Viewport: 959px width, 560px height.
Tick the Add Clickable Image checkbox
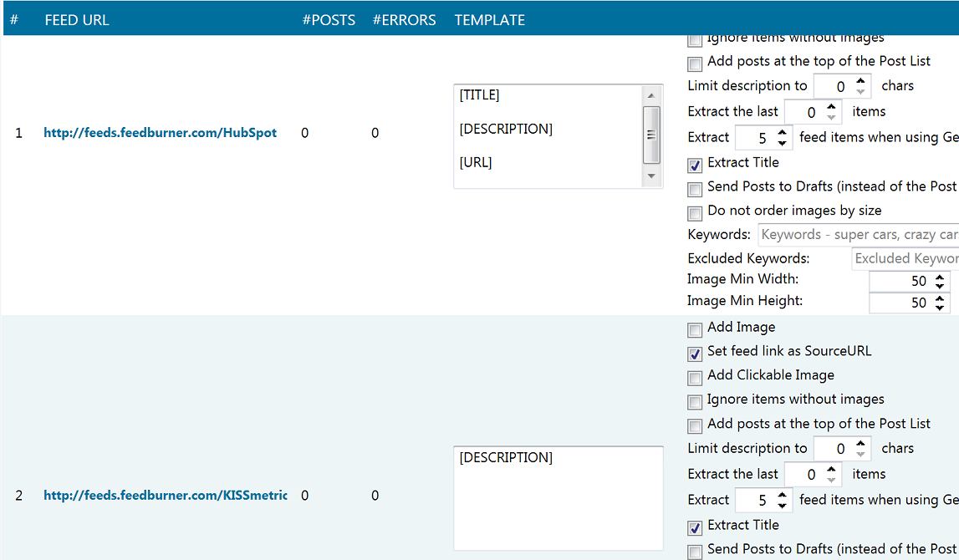[695, 378]
